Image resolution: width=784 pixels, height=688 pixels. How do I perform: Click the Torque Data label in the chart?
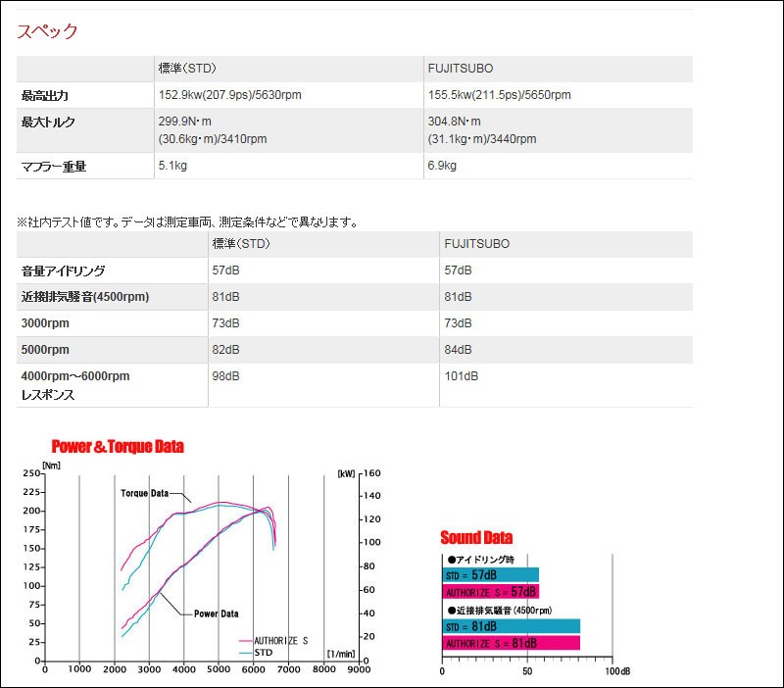tap(144, 493)
